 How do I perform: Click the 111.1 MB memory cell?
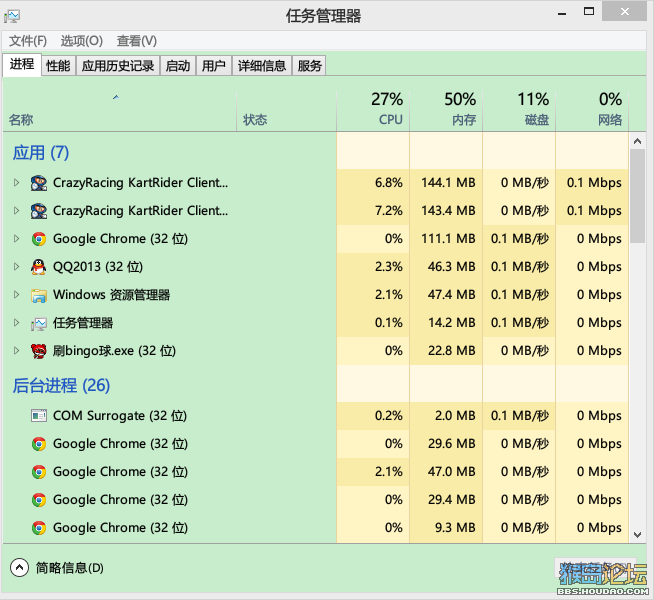[446, 238]
